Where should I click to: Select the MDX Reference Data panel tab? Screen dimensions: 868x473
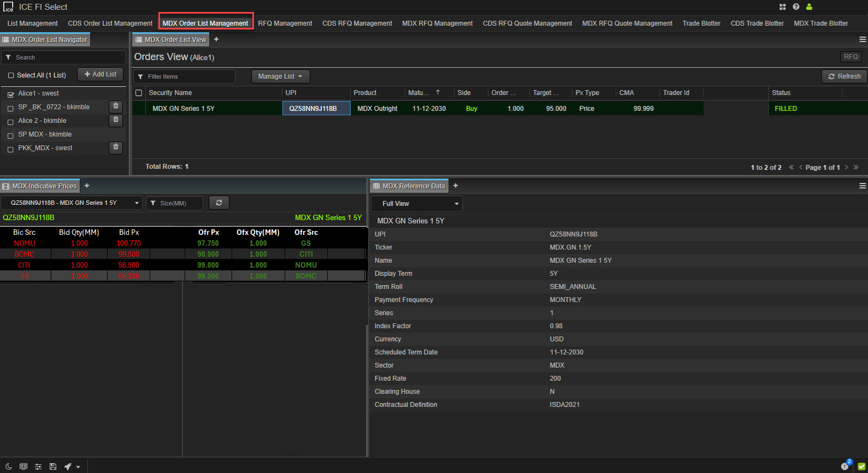[409, 186]
